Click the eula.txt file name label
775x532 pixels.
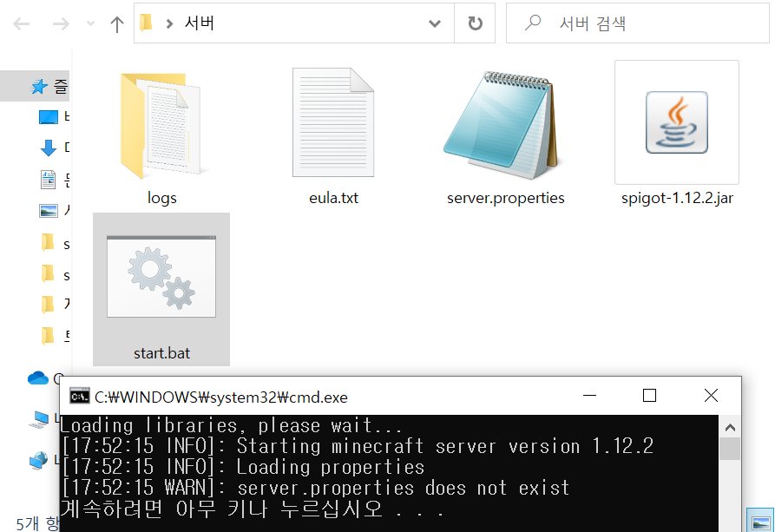pos(333,198)
